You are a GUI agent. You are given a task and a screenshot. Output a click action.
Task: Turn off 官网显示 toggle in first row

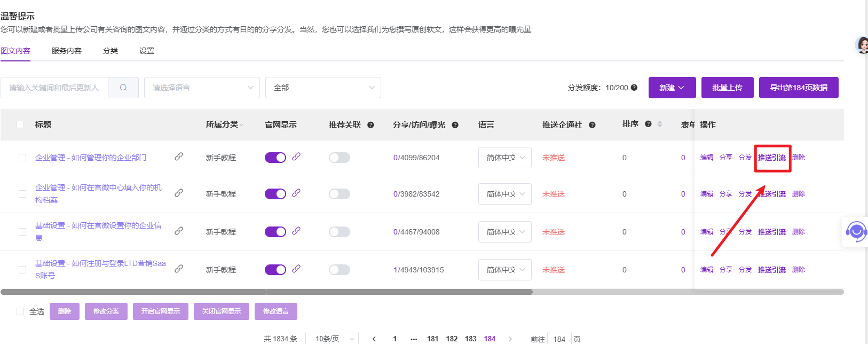275,158
